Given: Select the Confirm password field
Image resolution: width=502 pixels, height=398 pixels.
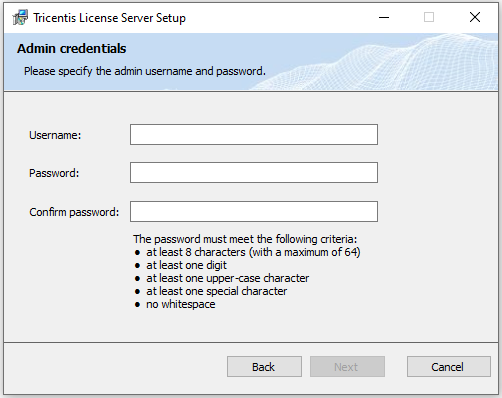Looking at the screenshot, I should (254, 211).
